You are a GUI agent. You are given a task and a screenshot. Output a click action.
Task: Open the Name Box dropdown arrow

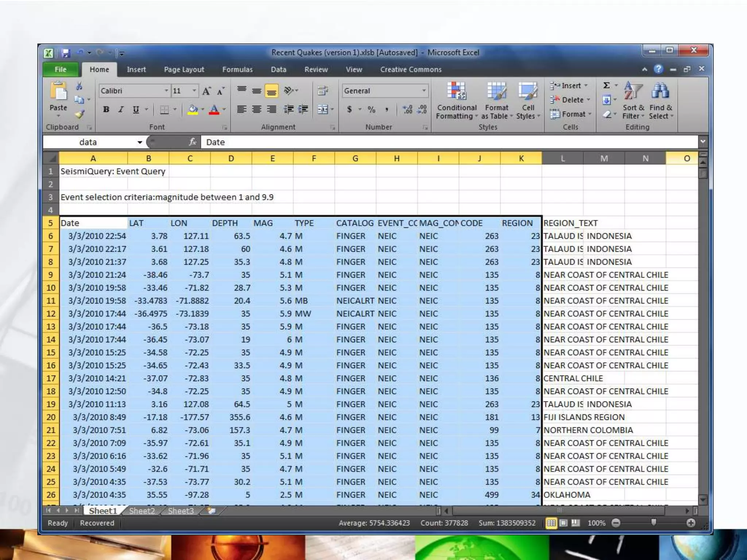(140, 142)
